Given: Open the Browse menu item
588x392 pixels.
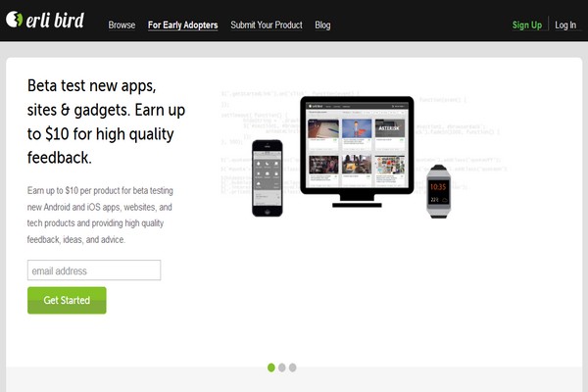Looking at the screenshot, I should point(122,25).
